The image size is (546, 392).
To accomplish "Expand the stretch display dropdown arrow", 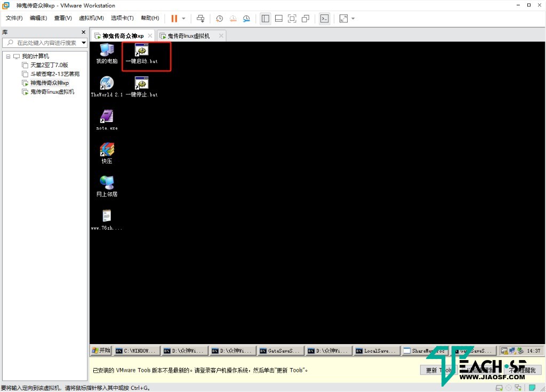I will pos(353,19).
